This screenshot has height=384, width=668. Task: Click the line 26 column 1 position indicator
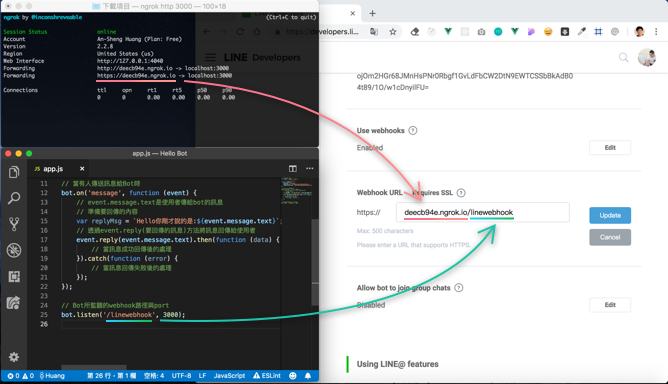coord(112,375)
